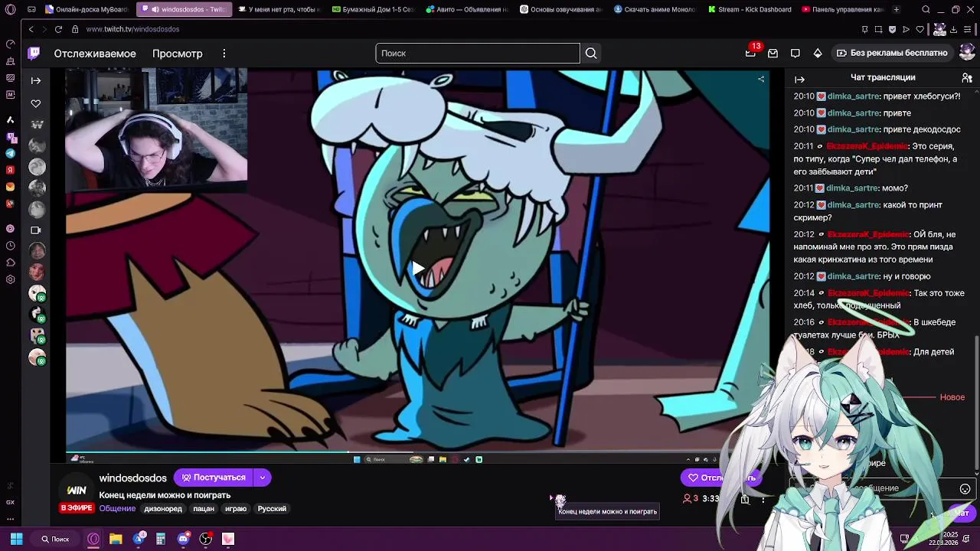The width and height of the screenshot is (980, 551).
Task: Expand the dropdown next to Постучаться
Action: pos(262,478)
